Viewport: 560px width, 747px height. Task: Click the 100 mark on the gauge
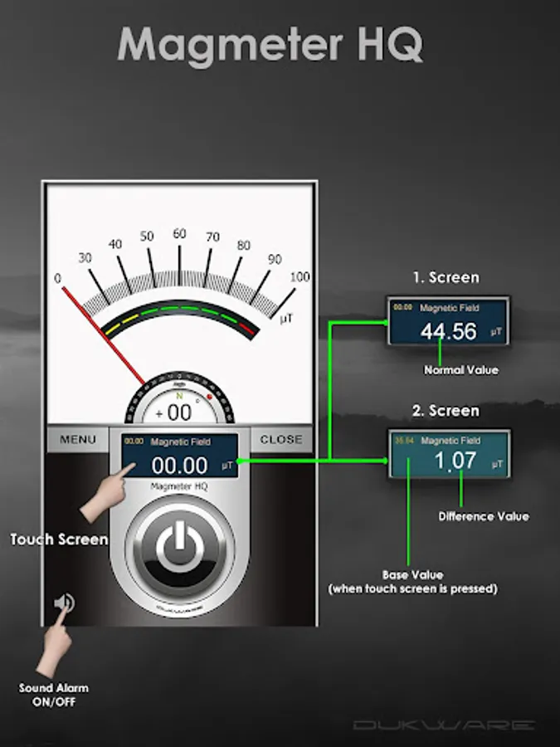300,276
